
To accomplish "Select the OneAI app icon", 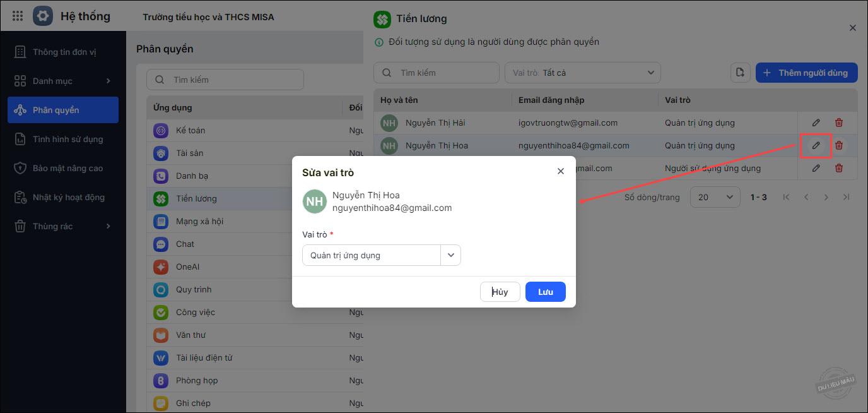I will pos(161,267).
